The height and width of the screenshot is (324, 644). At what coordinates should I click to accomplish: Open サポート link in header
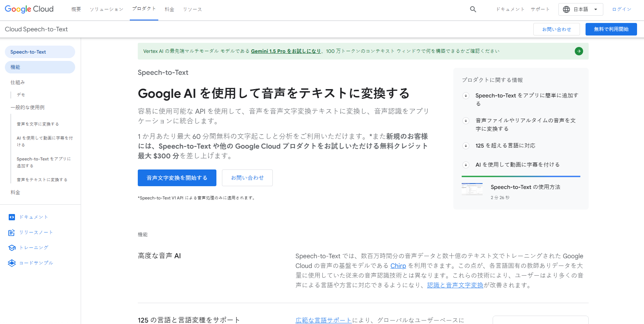[540, 9]
